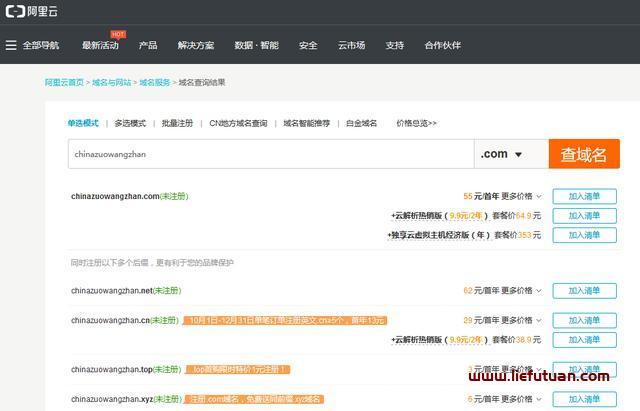Add chinazuowangzhan.cn to list
The image size is (640, 411).
(x=584, y=320)
